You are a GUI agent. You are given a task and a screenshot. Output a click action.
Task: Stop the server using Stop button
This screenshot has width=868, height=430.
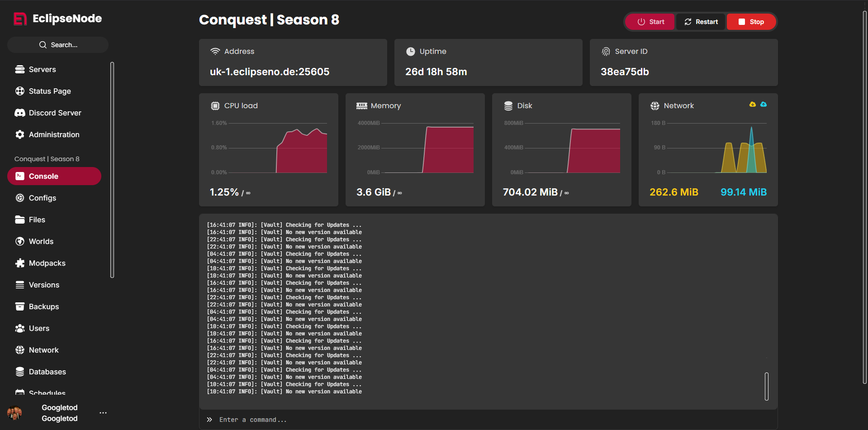751,22
